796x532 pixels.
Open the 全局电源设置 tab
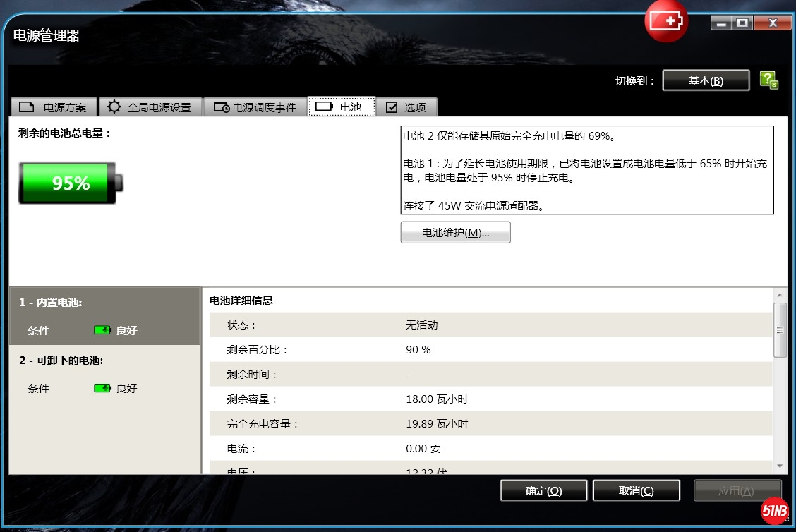[x=150, y=107]
